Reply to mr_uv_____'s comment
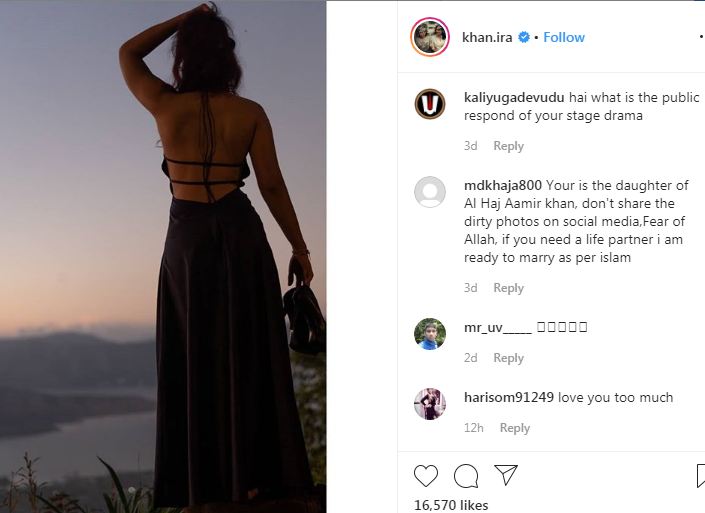The height and width of the screenshot is (513, 705). point(508,358)
